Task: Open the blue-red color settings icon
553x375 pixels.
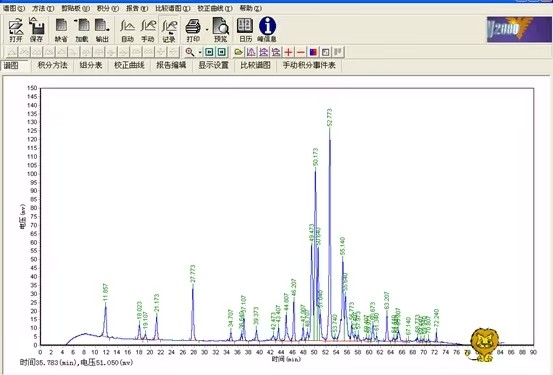Action: click(313, 52)
